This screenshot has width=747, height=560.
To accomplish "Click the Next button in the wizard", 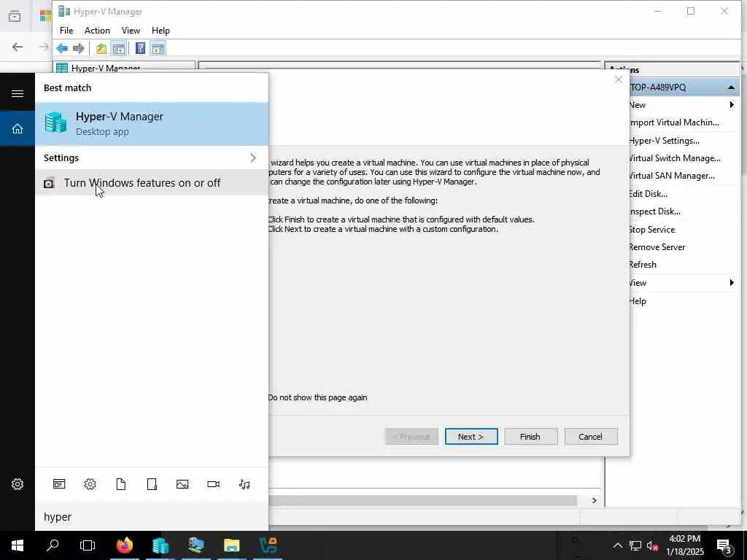I will 471,437.
